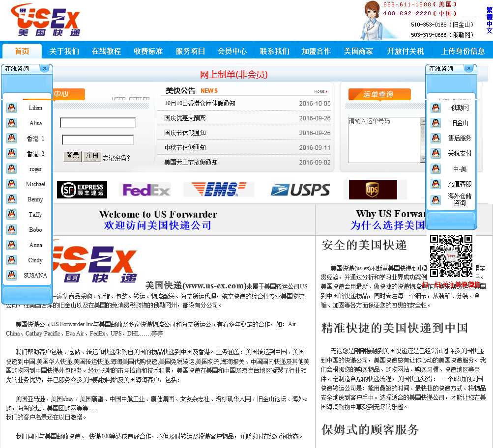This screenshot has height=448, width=493.
Task: Open 网上制单(非会员) link
Action: (233, 75)
